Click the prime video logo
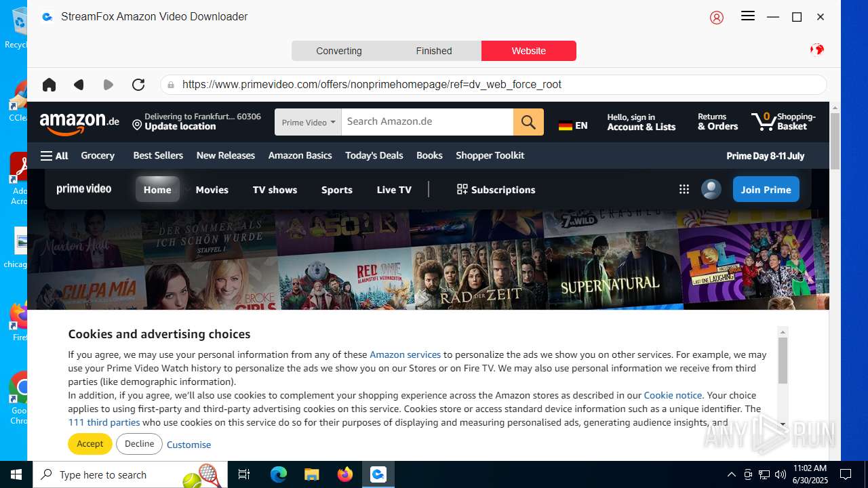The height and width of the screenshot is (488, 868). (84, 189)
